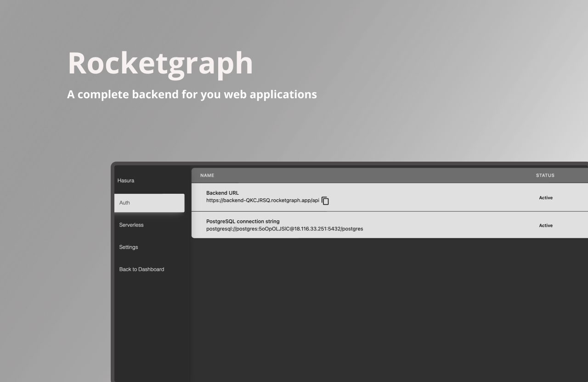The image size is (588, 382).
Task: Click Back to Dashboard
Action: 141,269
